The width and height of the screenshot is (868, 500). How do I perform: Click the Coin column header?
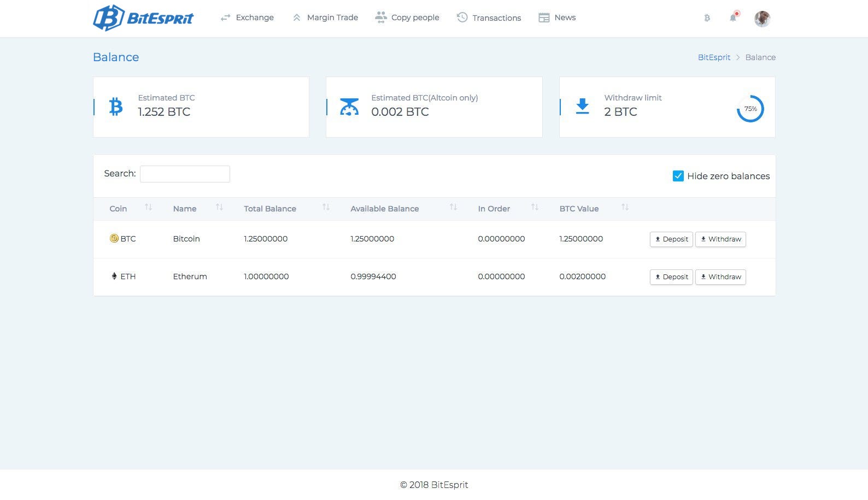[118, 209]
